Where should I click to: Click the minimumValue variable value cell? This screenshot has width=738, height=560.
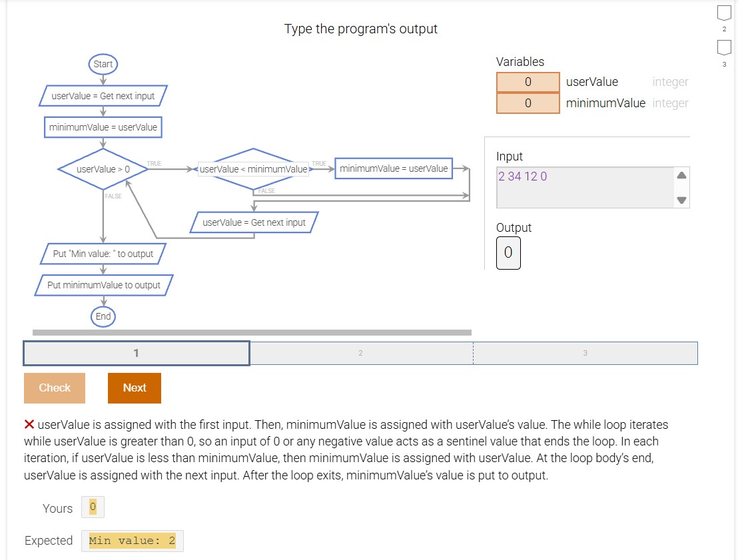(x=528, y=103)
